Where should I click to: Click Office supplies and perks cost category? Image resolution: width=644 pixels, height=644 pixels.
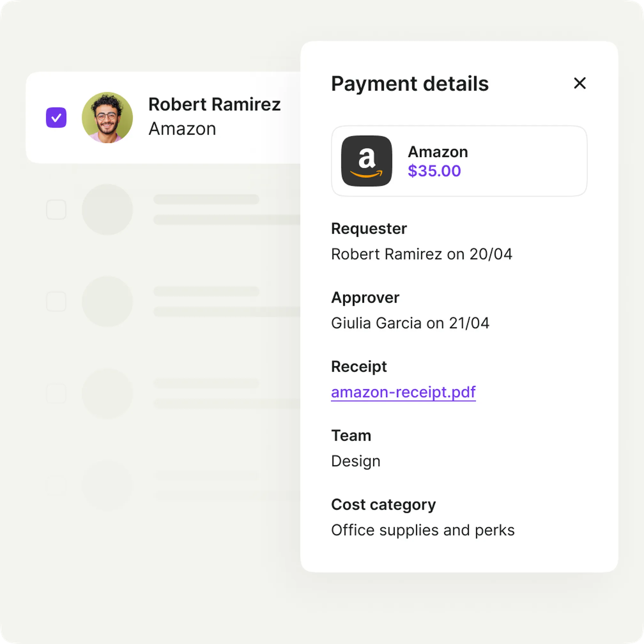(423, 530)
